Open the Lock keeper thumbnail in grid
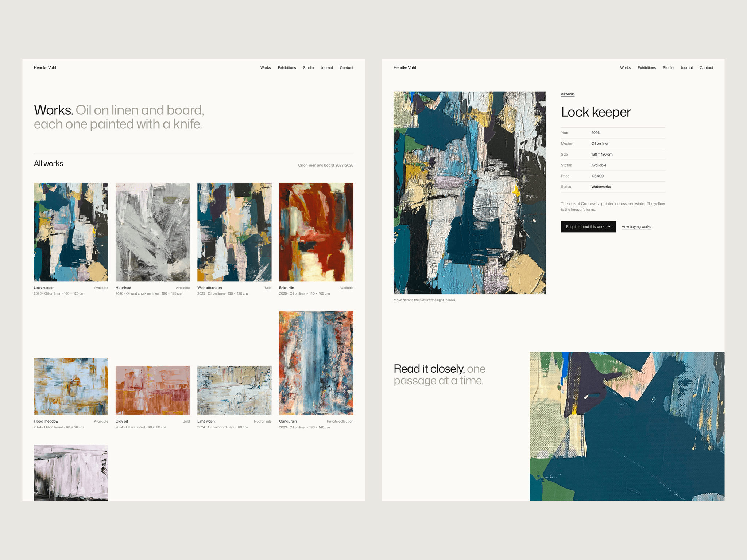Screen dimensions: 747x560 coord(71,232)
